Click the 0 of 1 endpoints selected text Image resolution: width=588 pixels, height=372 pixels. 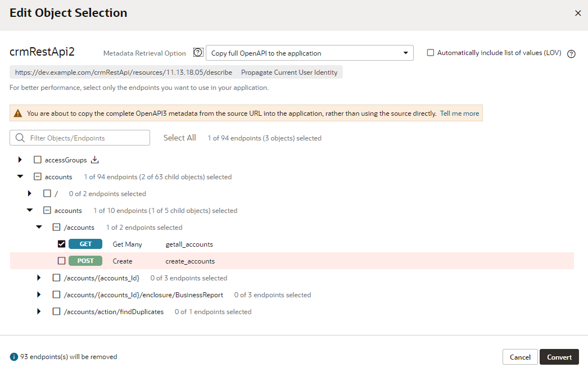click(x=213, y=312)
